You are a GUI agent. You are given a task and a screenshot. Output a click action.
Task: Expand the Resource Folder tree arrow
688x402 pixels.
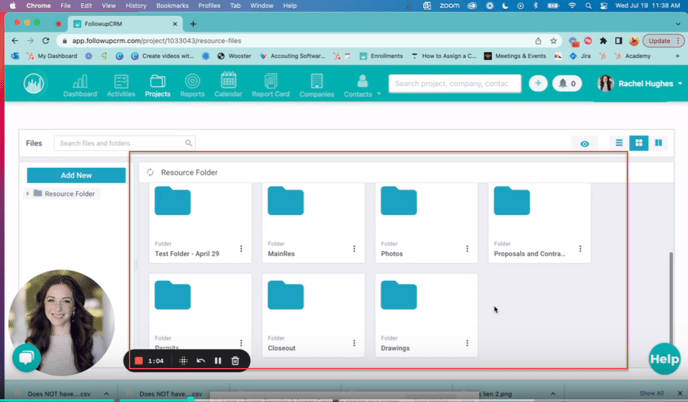click(x=28, y=194)
